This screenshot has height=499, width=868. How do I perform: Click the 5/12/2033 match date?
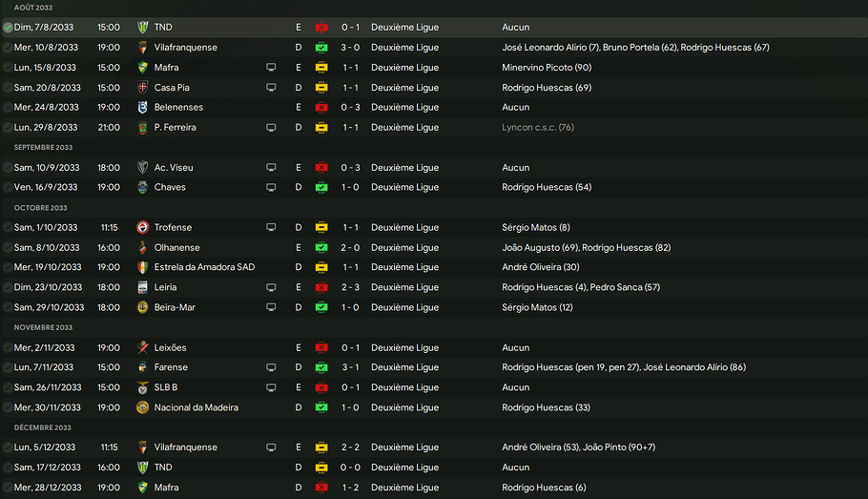[48, 447]
